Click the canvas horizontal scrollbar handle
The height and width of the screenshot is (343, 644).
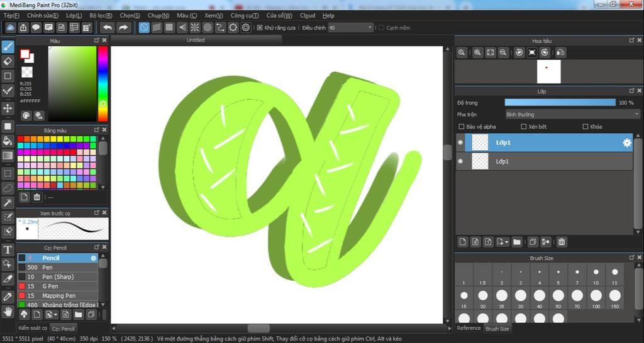tap(258, 328)
